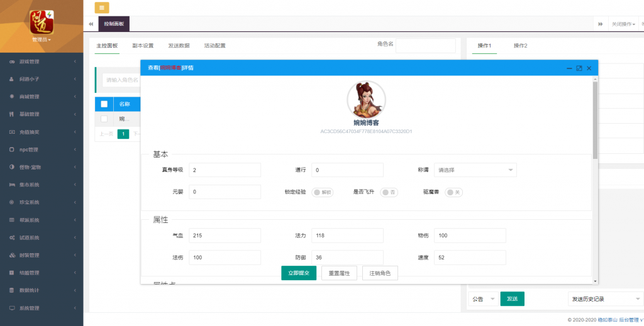644x326 pixels.
Task: Click the 真身等级 input field
Action: (225, 170)
